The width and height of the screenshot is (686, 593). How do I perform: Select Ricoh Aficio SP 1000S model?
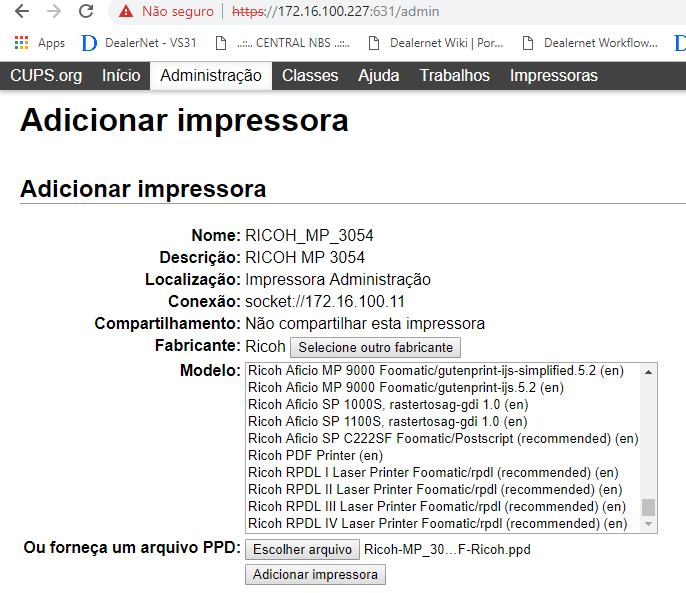point(443,405)
